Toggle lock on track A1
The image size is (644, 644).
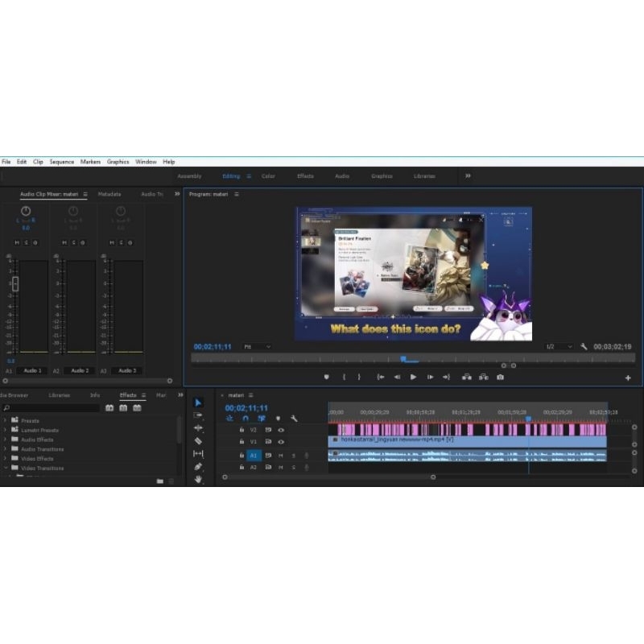(x=242, y=456)
